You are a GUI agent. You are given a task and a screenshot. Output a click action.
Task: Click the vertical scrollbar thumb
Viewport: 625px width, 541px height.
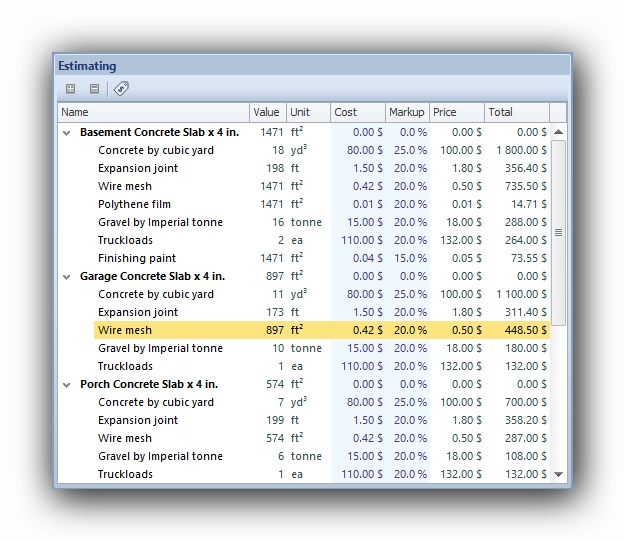558,233
